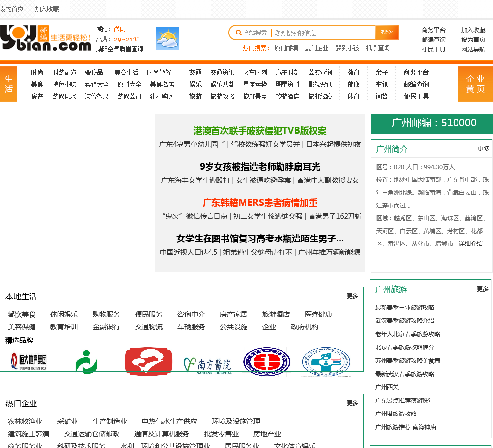The height and width of the screenshot is (448, 493).
Task: Open the 问答 menu item
Action: click(x=382, y=96)
